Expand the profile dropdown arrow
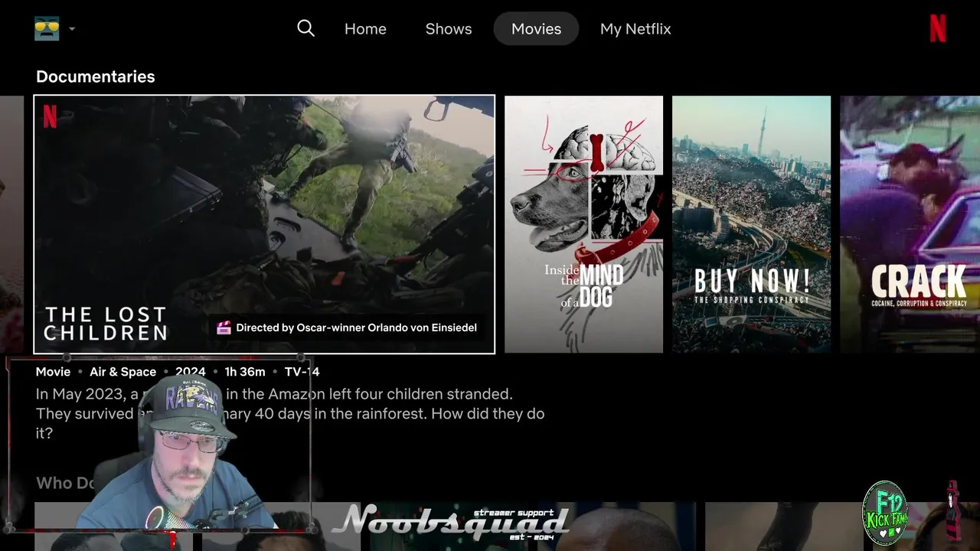 point(72,29)
